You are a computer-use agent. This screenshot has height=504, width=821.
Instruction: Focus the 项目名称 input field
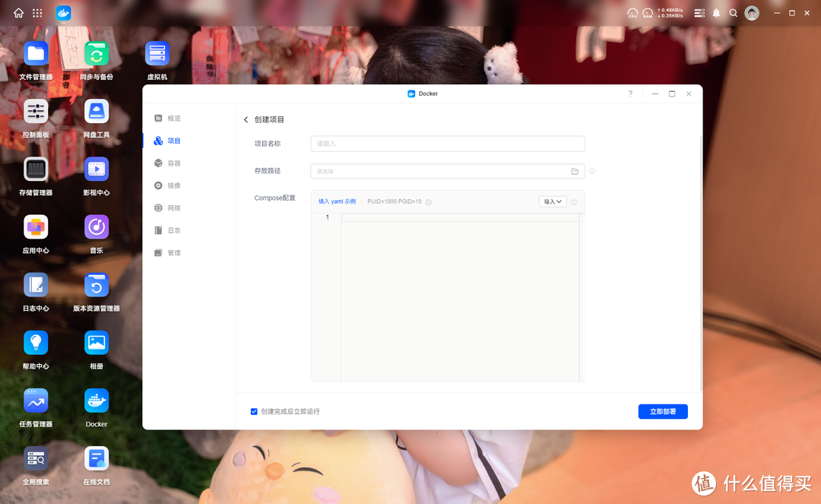pos(448,144)
